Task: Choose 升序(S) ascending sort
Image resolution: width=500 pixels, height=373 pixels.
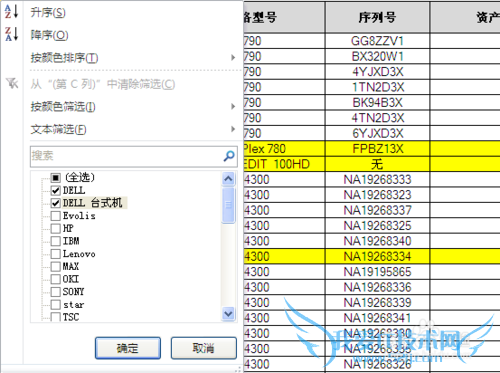Action: click(48, 13)
